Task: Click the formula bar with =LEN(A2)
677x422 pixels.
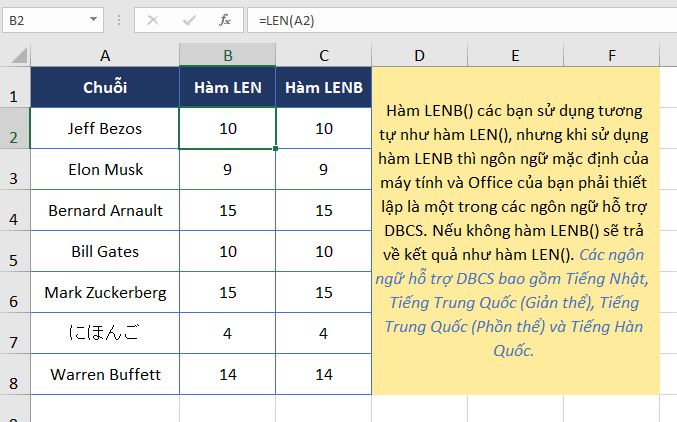Action: click(x=462, y=20)
